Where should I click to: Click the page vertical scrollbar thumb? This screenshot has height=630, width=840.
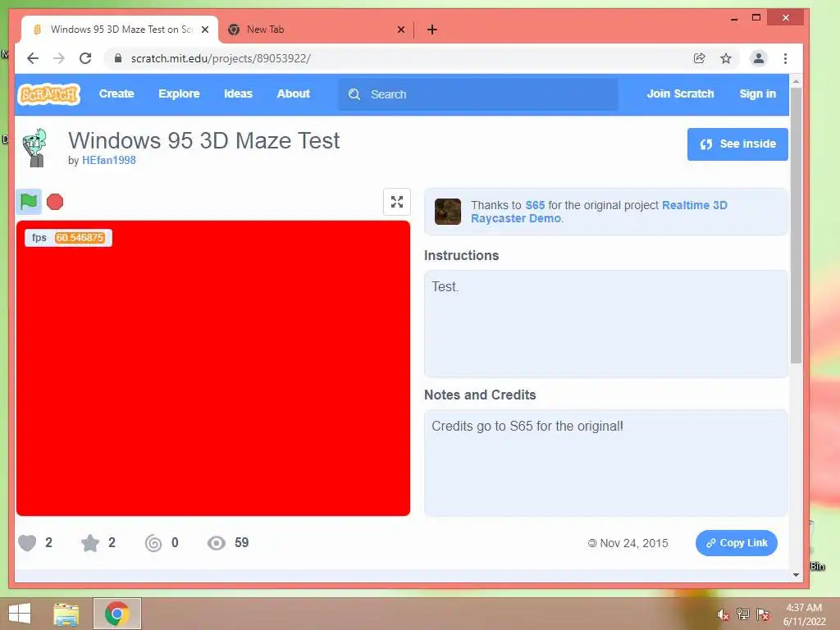(796, 225)
